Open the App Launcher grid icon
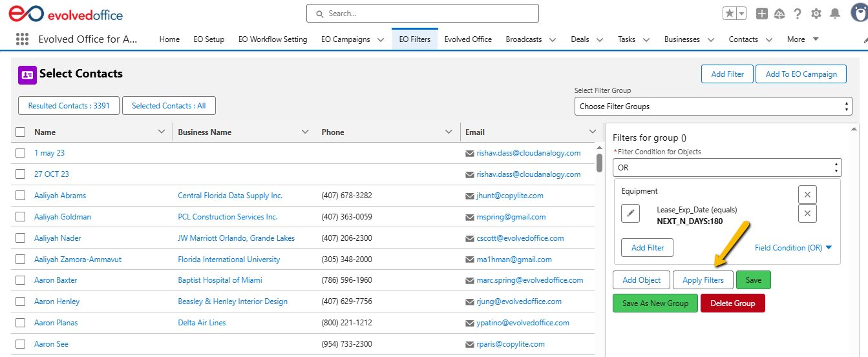This screenshot has height=357, width=868. 22,39
